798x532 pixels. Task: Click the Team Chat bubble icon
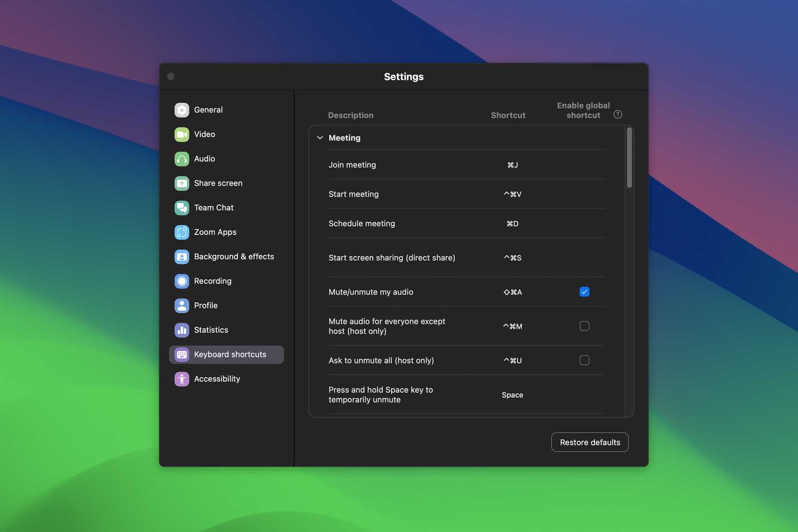click(x=182, y=207)
